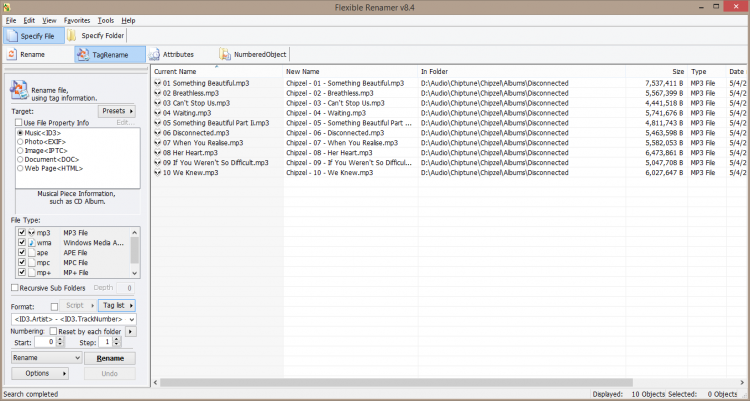Click file icon of 06 Disconnected.mp3
The width and height of the screenshot is (750, 401).
pyautogui.click(x=157, y=133)
